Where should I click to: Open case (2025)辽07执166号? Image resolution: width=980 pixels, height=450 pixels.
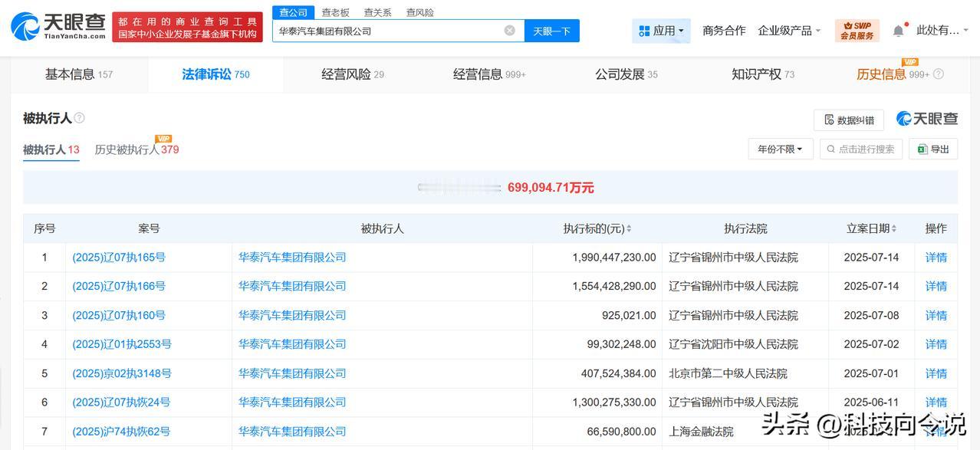point(119,286)
